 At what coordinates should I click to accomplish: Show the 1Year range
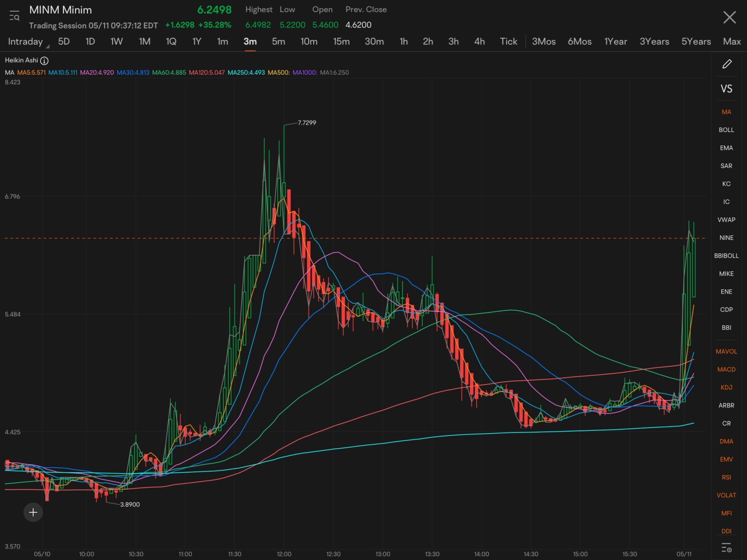click(x=616, y=42)
